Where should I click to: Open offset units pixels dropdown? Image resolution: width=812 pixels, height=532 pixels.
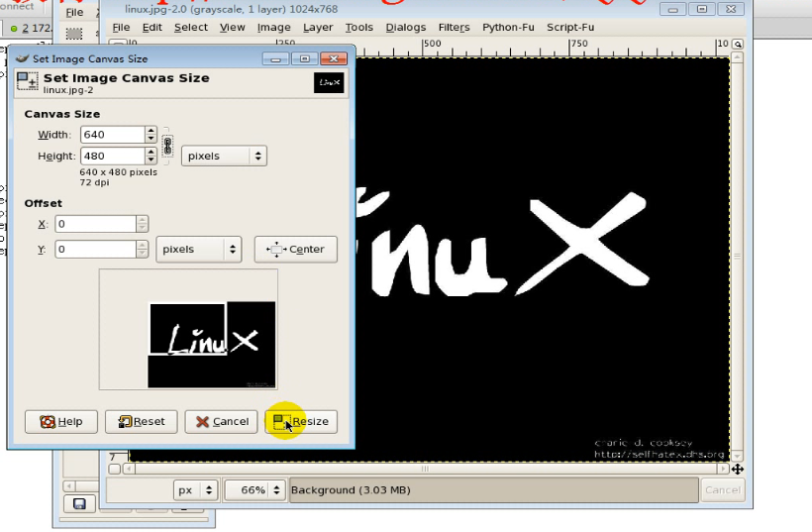pos(199,250)
